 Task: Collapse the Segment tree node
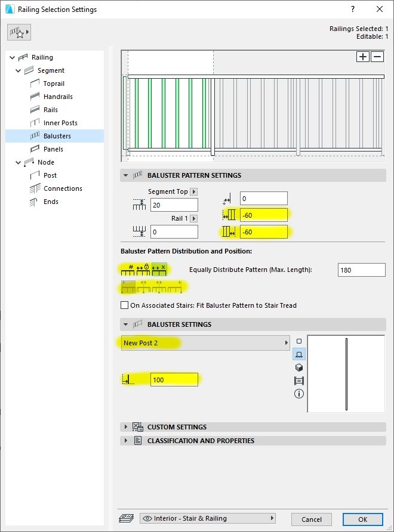(19, 70)
